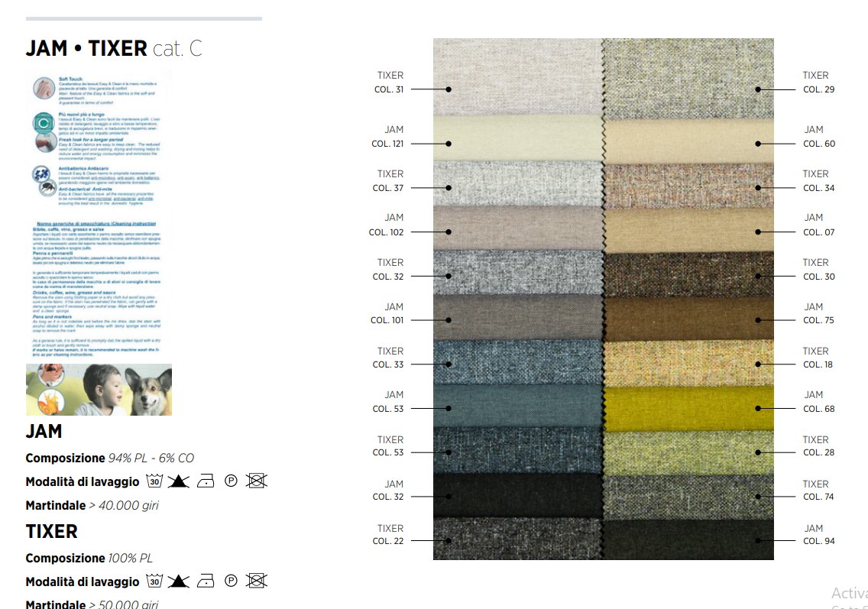The image size is (868, 609).
Task: Click the TIXER COL. 74 label
Action: (818, 490)
